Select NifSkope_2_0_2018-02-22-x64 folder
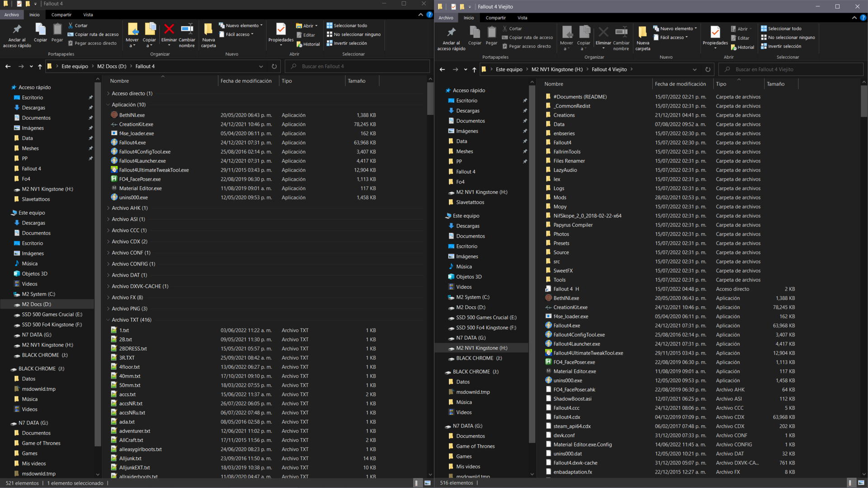This screenshot has height=488, width=868. (x=587, y=216)
